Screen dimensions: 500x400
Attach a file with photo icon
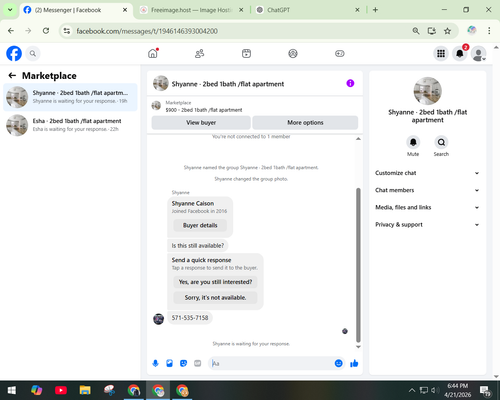point(169,363)
